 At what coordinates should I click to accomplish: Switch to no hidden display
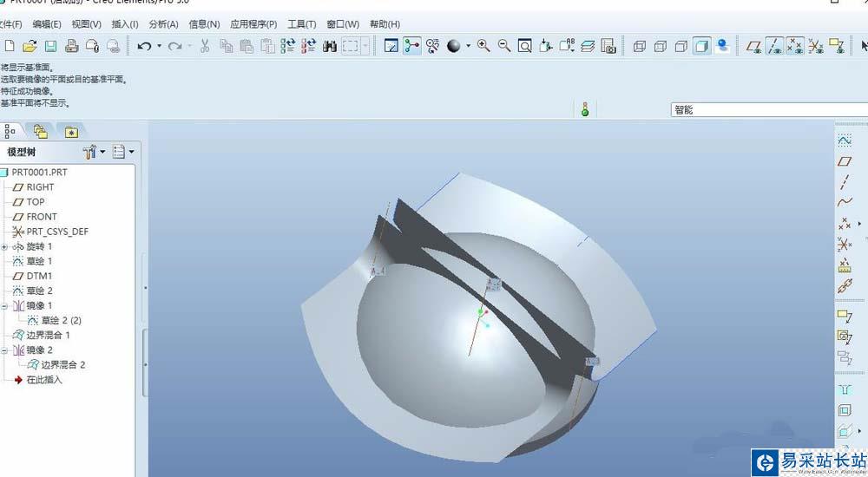(681, 47)
